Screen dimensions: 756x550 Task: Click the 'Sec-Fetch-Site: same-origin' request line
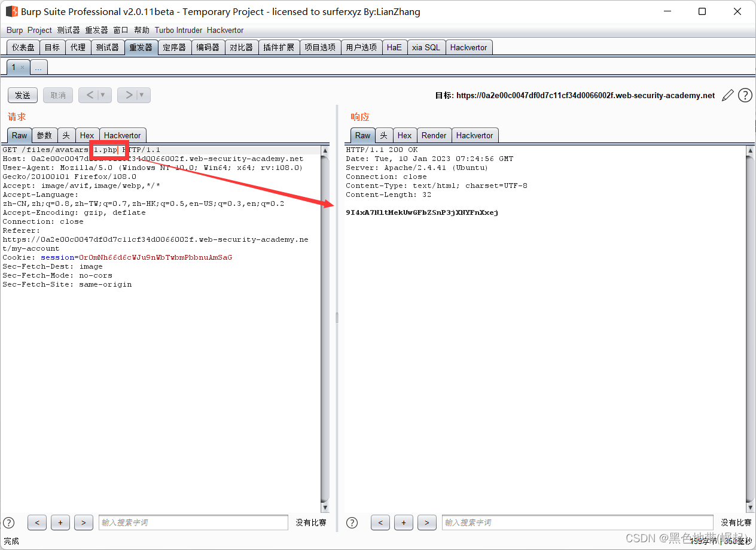point(67,284)
